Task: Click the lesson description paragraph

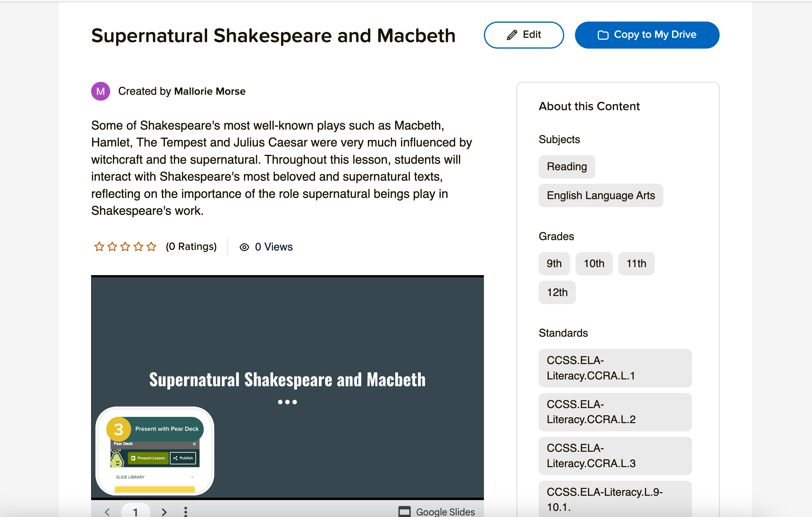Action: (x=282, y=168)
